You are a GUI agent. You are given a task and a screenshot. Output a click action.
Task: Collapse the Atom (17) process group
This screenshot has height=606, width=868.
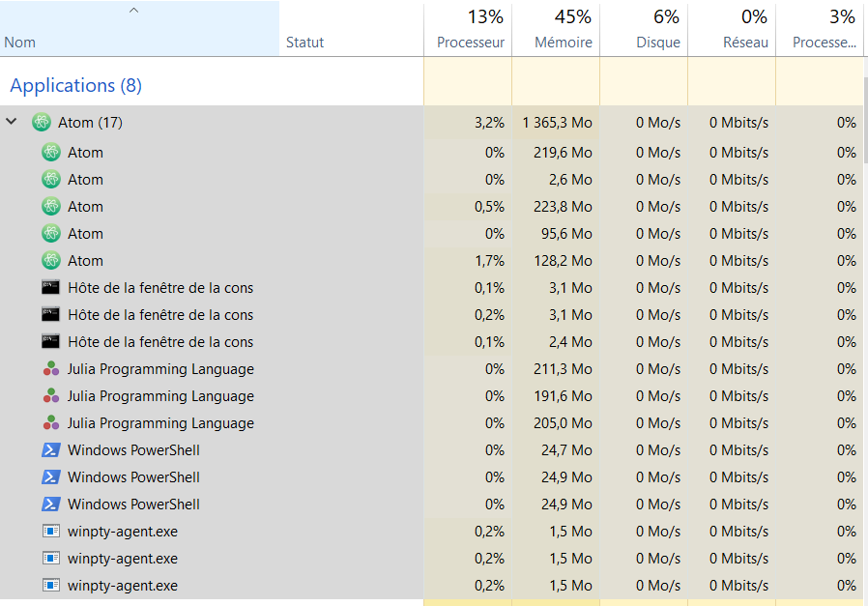coord(12,121)
